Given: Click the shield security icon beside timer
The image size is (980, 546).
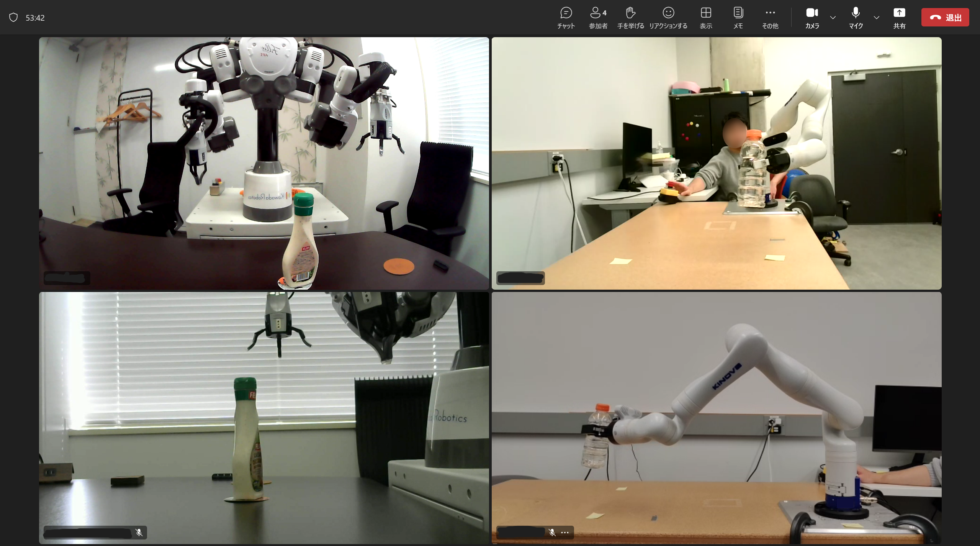Looking at the screenshot, I should 13,18.
